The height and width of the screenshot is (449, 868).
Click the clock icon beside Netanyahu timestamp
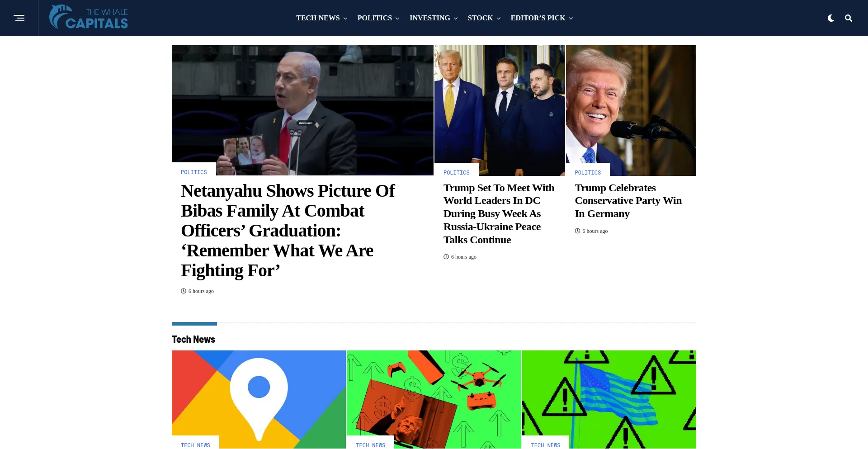coord(184,291)
